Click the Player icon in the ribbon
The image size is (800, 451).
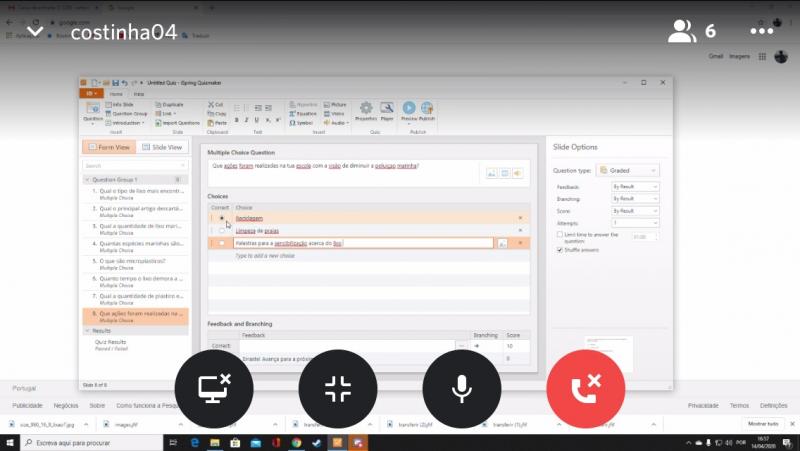[x=386, y=108]
